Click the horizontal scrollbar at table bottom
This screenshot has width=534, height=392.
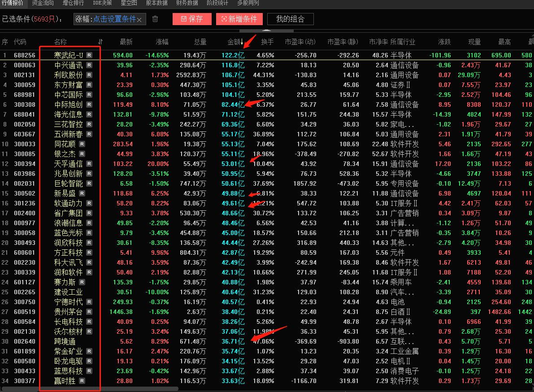90,388
